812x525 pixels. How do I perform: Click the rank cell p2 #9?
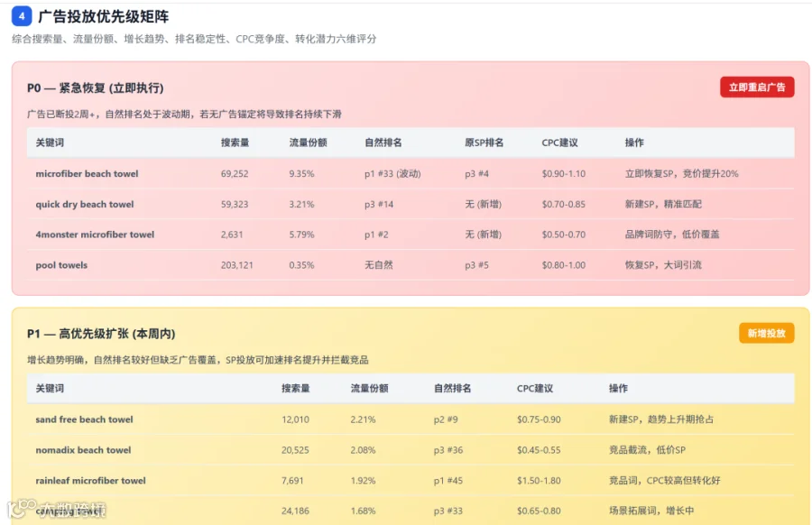(446, 419)
